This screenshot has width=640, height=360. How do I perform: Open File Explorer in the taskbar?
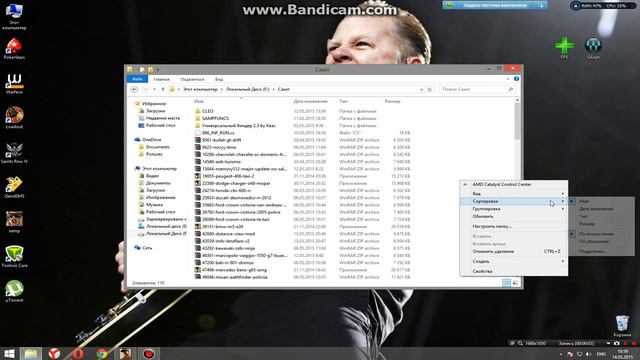coord(31,353)
